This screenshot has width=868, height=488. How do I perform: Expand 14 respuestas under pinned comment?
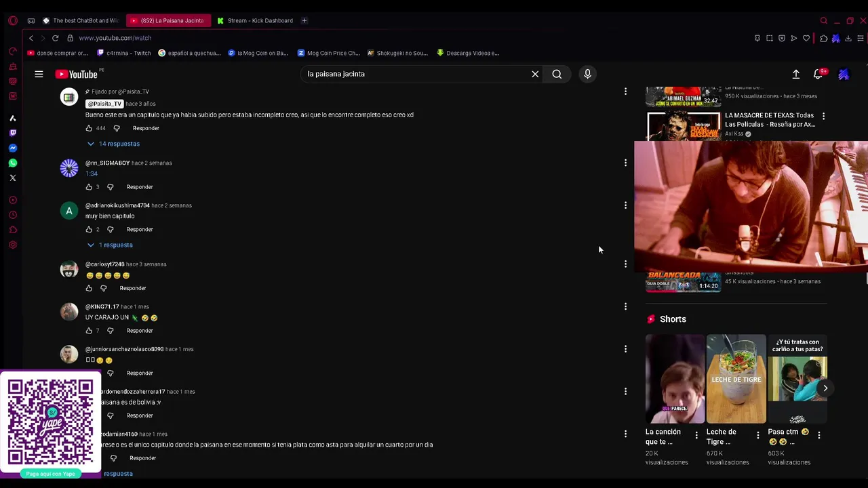(x=113, y=144)
